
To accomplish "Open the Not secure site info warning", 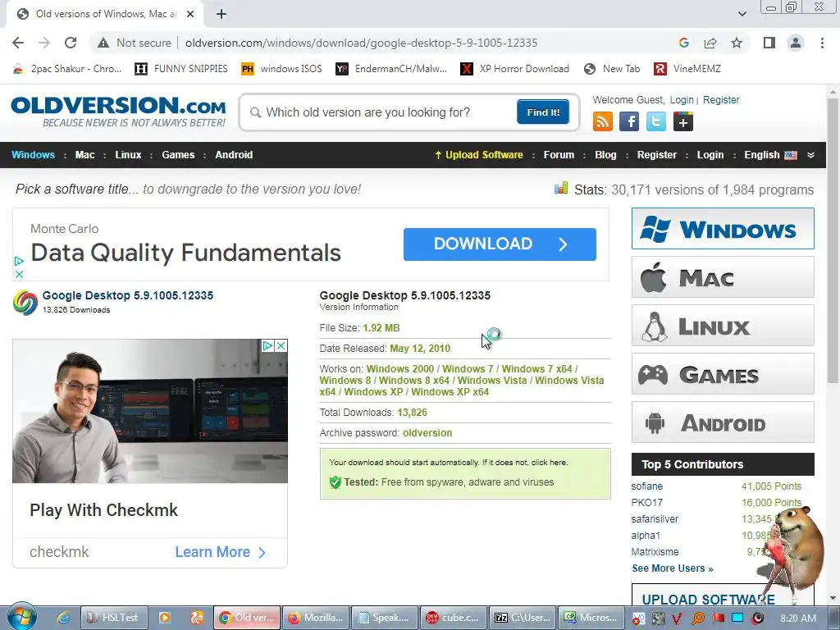I will click(135, 43).
